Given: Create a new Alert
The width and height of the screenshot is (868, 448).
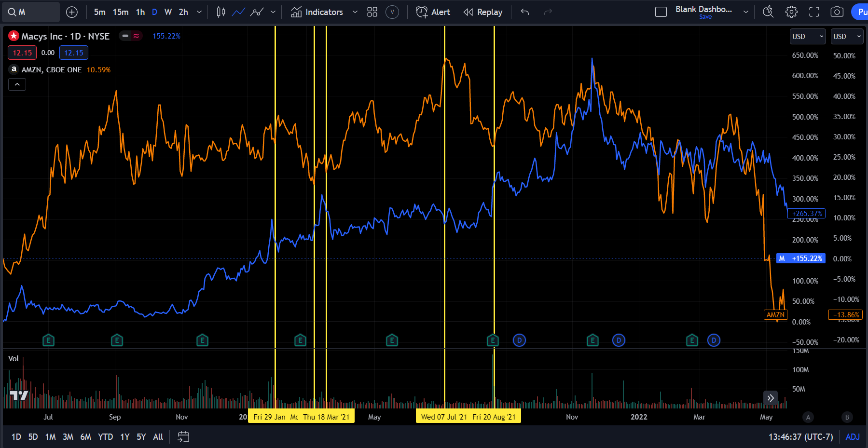Looking at the screenshot, I should 433,12.
